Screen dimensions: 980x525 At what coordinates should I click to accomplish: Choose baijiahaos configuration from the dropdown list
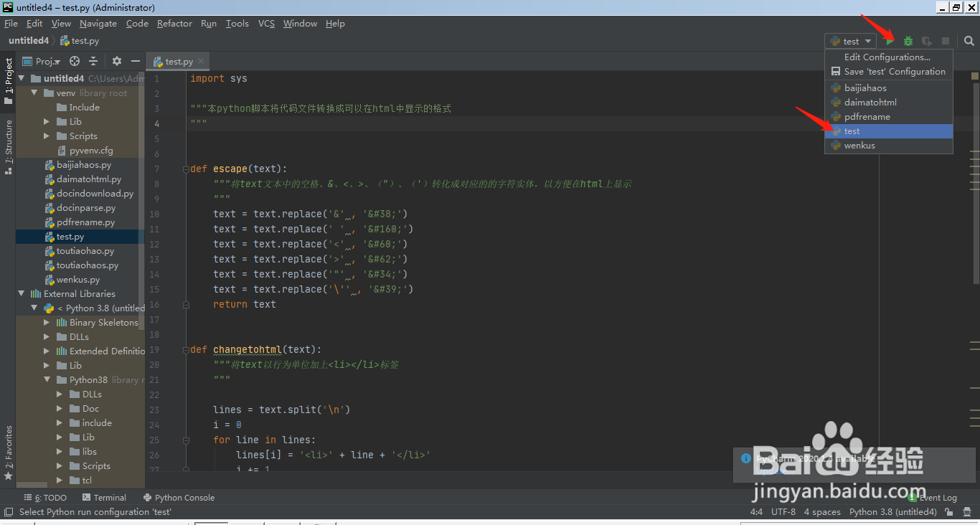pyautogui.click(x=889, y=88)
